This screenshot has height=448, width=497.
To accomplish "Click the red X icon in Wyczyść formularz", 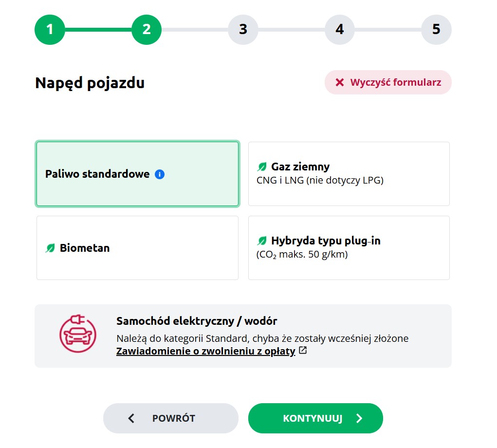I will coord(340,82).
